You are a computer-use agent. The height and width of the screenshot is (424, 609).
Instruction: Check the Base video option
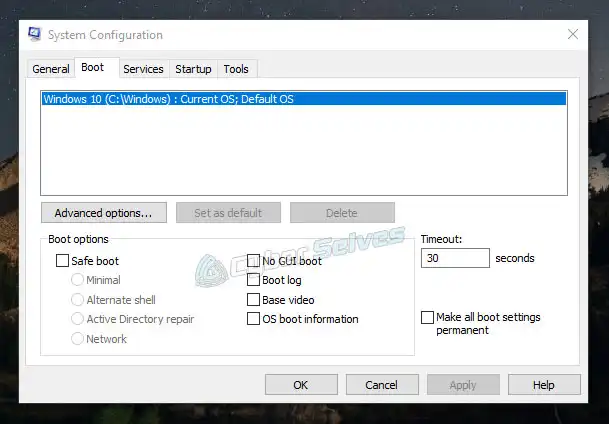click(x=253, y=299)
